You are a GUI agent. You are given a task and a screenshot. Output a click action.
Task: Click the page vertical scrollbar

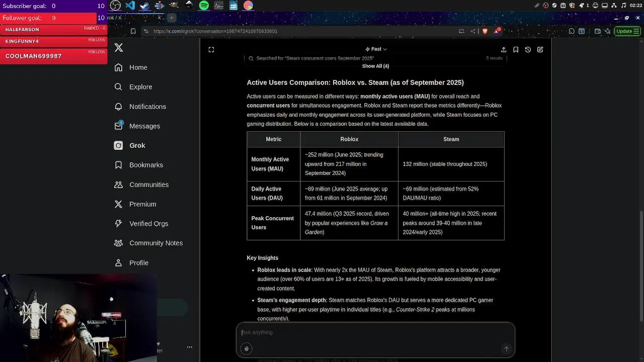[641, 266]
